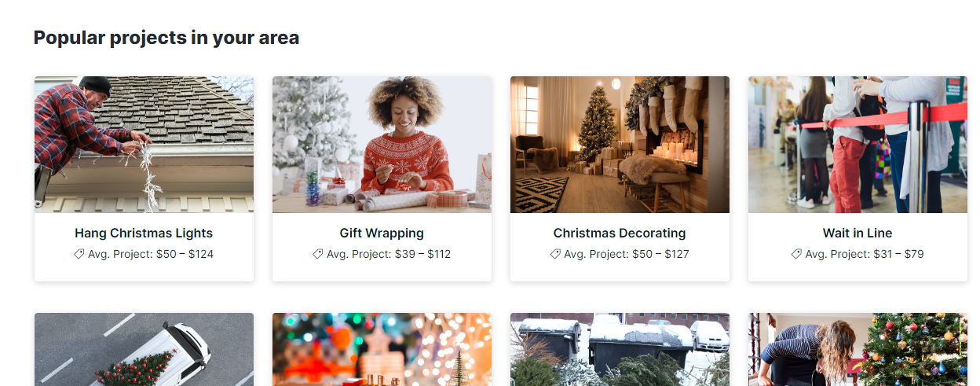Select the Wait in Line project title

tap(857, 233)
